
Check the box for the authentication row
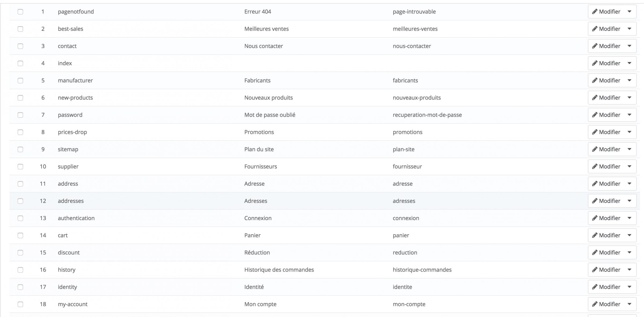[x=20, y=218]
